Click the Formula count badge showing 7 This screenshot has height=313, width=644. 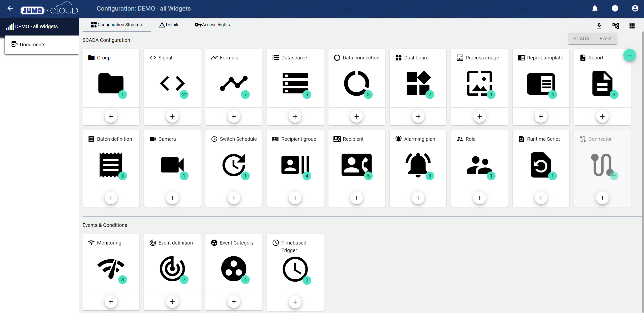pyautogui.click(x=245, y=95)
